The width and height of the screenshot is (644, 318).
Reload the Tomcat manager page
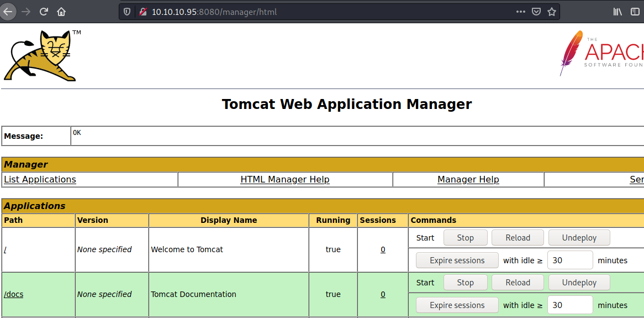point(44,12)
